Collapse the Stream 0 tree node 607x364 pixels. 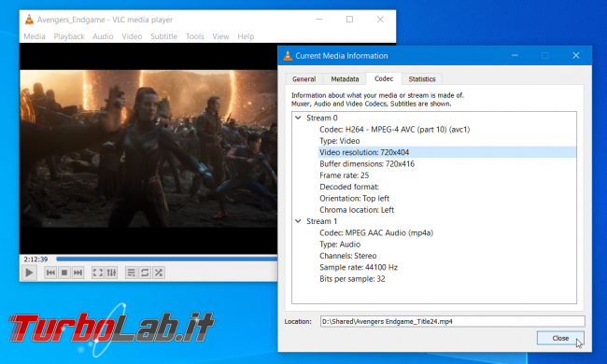pyautogui.click(x=298, y=118)
